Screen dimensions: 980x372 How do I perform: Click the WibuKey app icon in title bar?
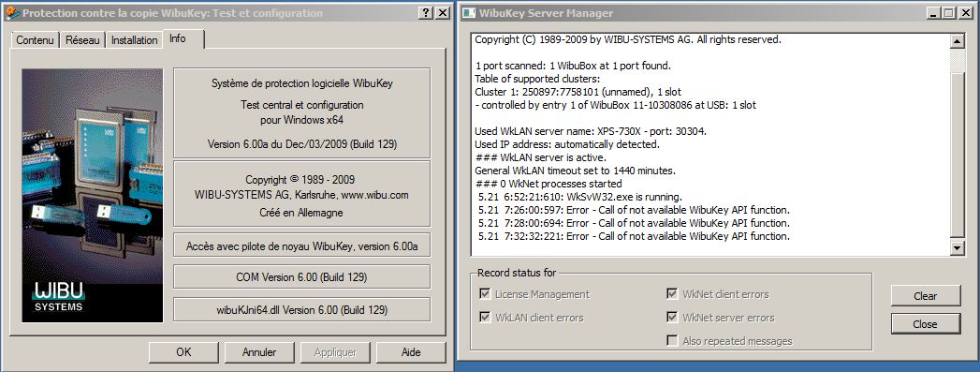tap(12, 12)
